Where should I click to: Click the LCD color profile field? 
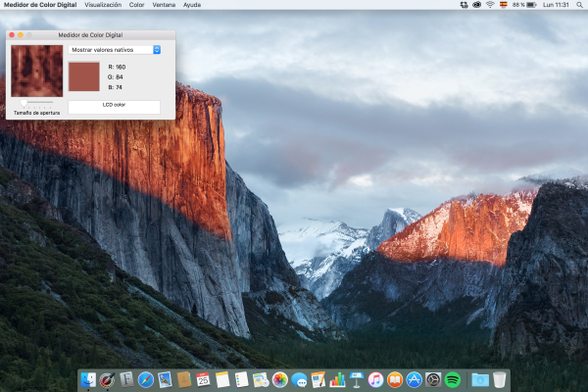114,106
